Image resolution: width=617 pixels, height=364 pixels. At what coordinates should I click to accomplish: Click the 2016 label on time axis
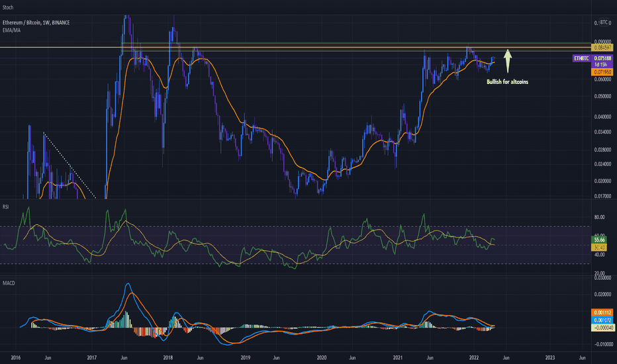(16, 357)
